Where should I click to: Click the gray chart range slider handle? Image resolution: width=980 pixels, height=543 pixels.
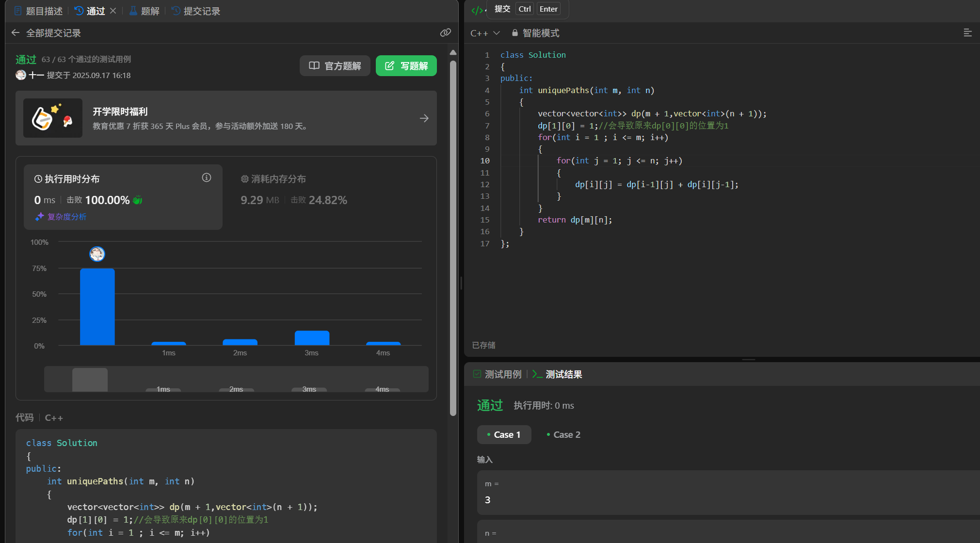click(90, 379)
